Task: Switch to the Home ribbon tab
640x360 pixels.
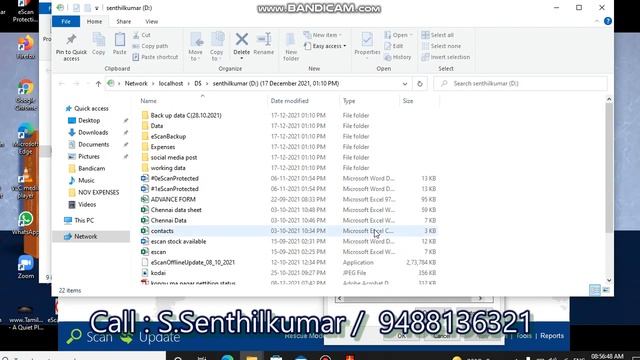Action: pos(94,22)
